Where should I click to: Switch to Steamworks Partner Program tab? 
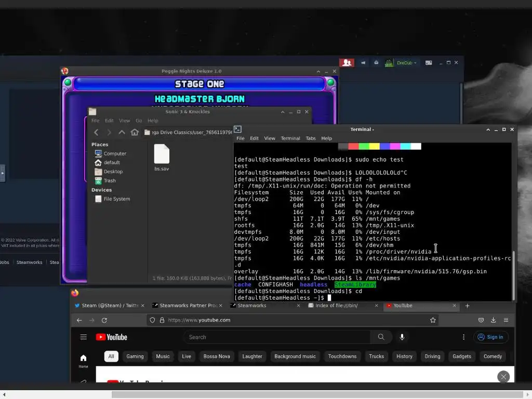[187, 305]
